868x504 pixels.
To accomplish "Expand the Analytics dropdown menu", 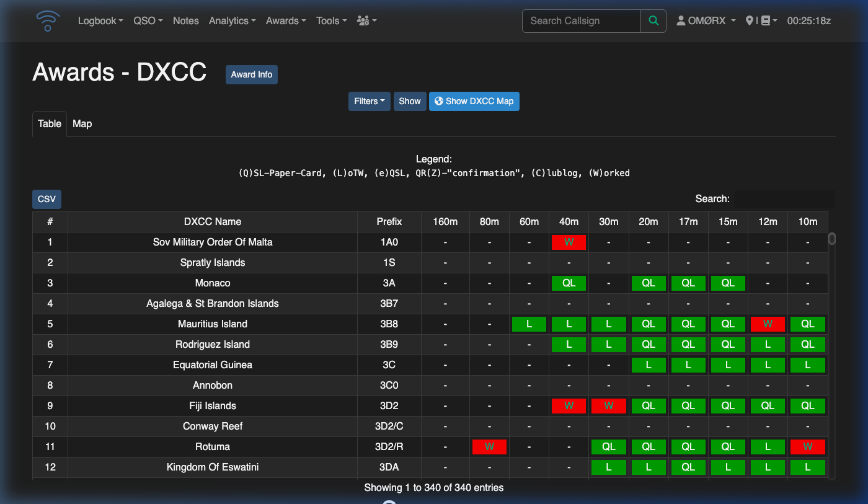I will pyautogui.click(x=232, y=20).
